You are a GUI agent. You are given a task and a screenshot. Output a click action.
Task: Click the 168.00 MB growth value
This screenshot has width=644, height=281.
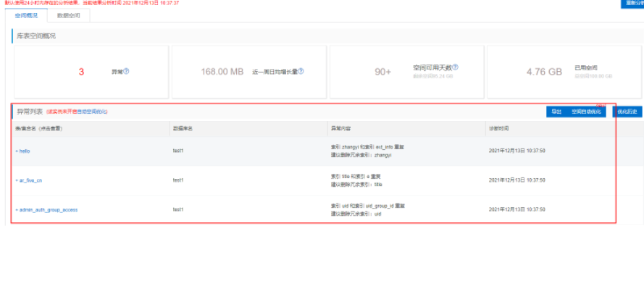[x=222, y=72]
